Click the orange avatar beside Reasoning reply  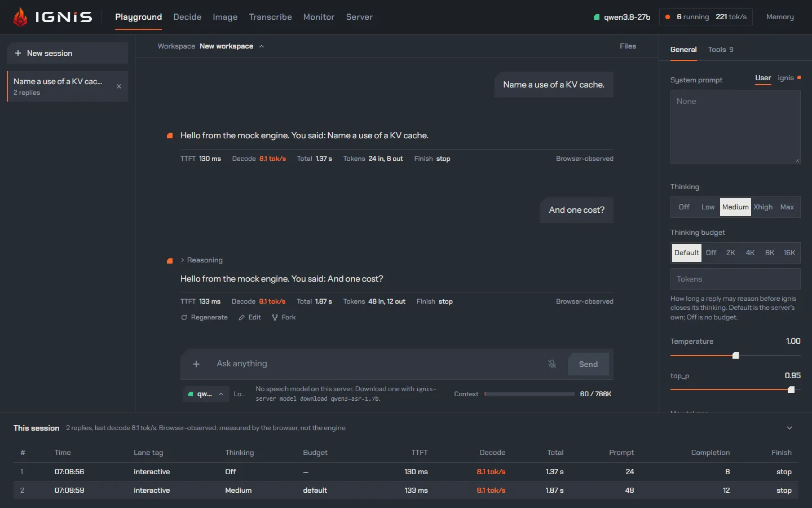click(170, 261)
